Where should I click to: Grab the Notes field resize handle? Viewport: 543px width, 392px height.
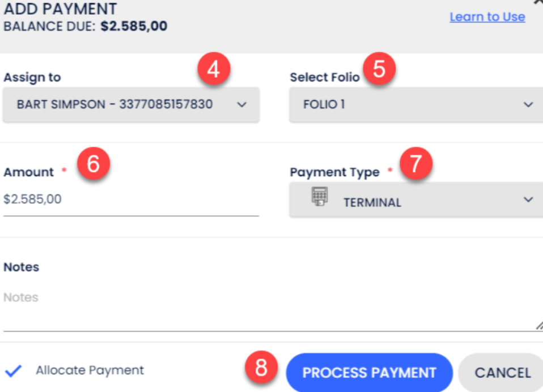[538, 325]
